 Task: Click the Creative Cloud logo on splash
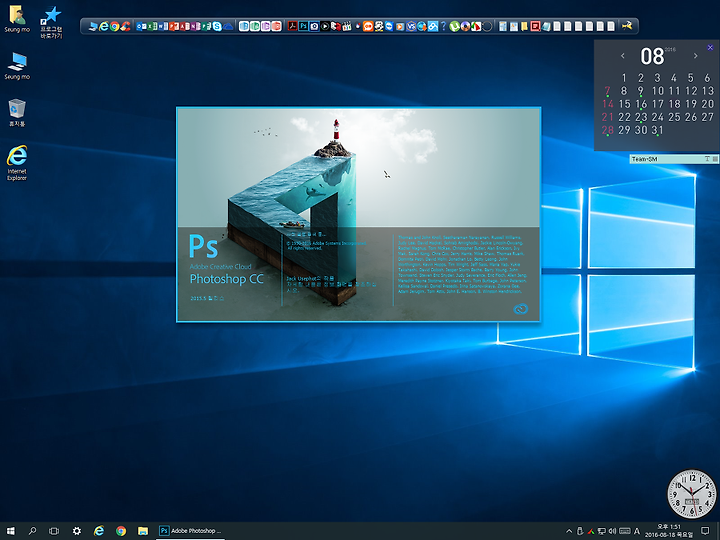(520, 309)
